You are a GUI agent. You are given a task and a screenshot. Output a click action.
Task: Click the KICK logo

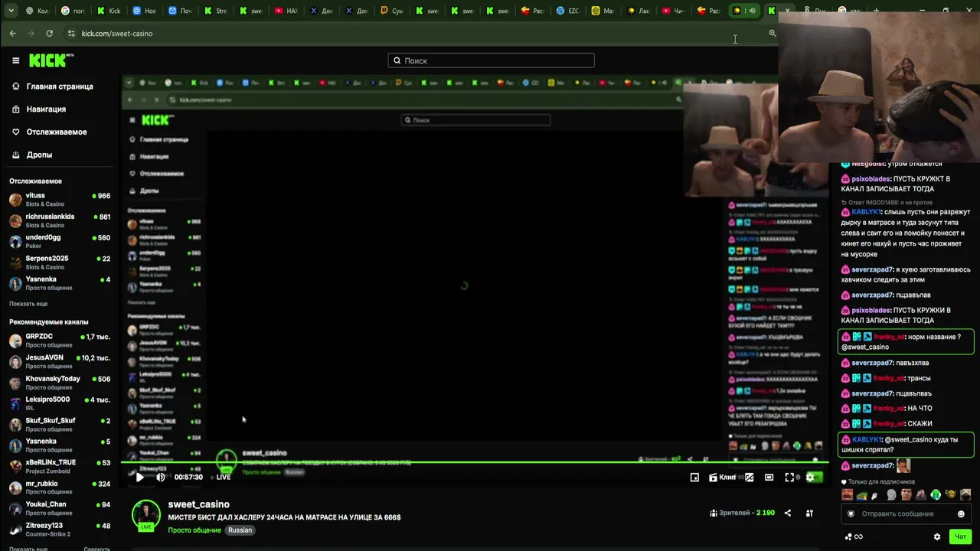51,60
